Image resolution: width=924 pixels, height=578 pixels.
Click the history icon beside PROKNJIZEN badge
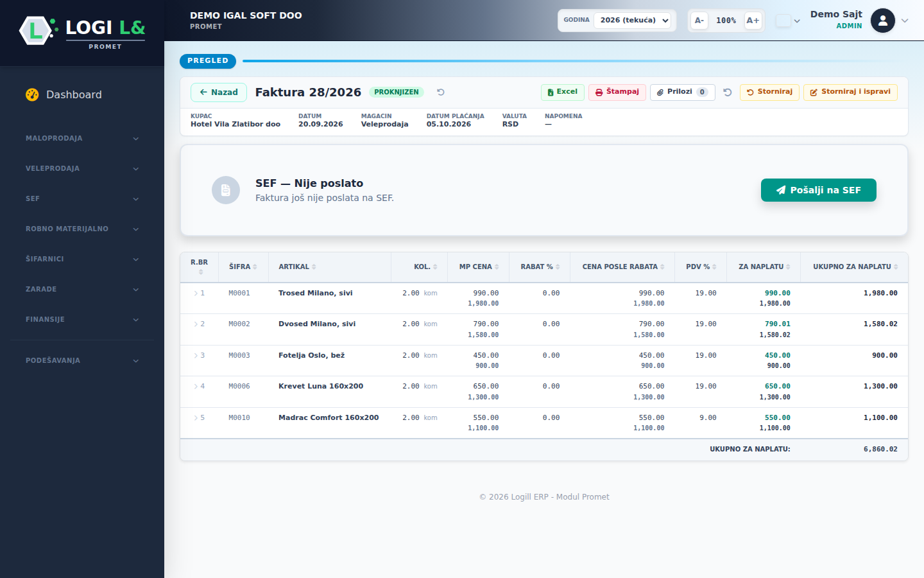[441, 92]
